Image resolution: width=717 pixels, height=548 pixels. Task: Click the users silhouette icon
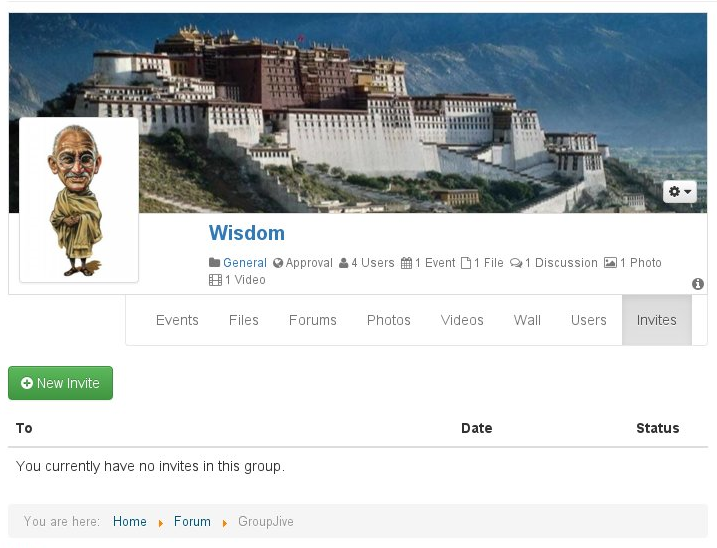click(343, 263)
